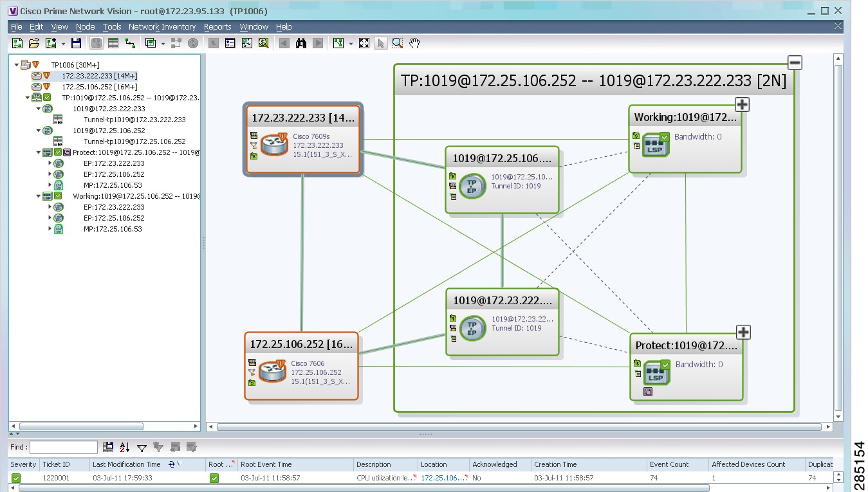The height and width of the screenshot is (492, 868).
Task: Open the Layout Map dropdown arrow
Action: tap(351, 44)
